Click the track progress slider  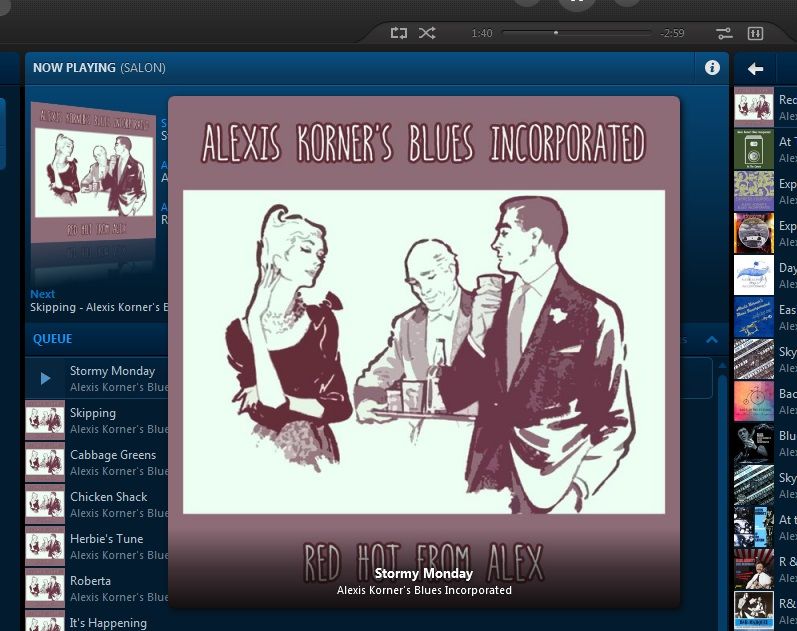576,33
